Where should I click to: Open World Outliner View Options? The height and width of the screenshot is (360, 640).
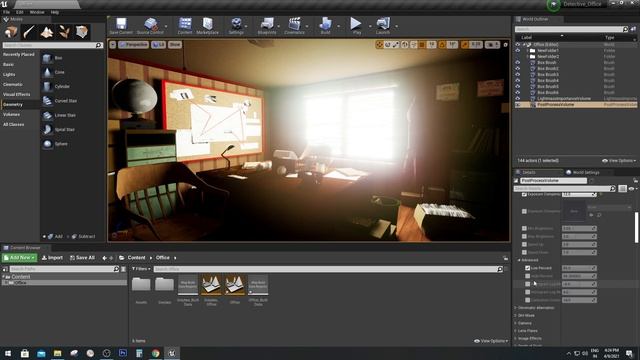pos(619,160)
